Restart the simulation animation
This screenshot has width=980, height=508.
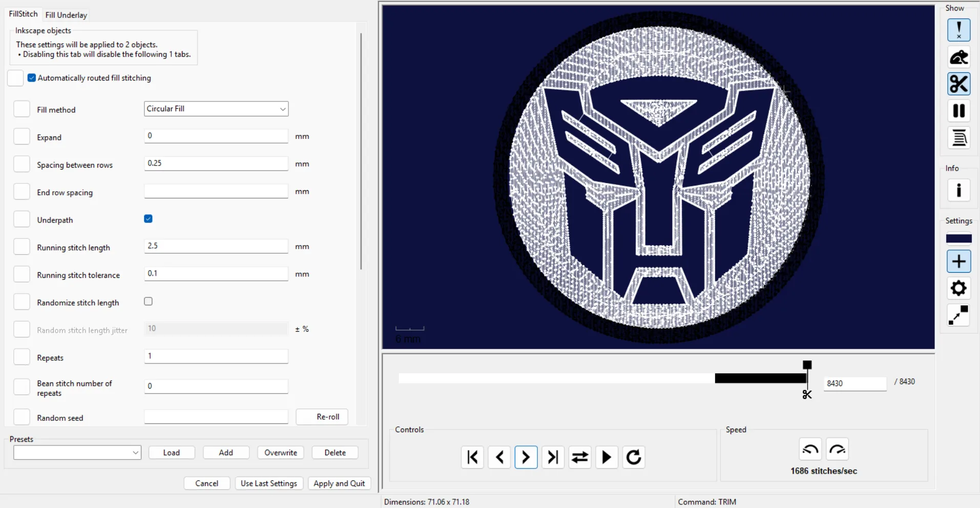[634, 457]
